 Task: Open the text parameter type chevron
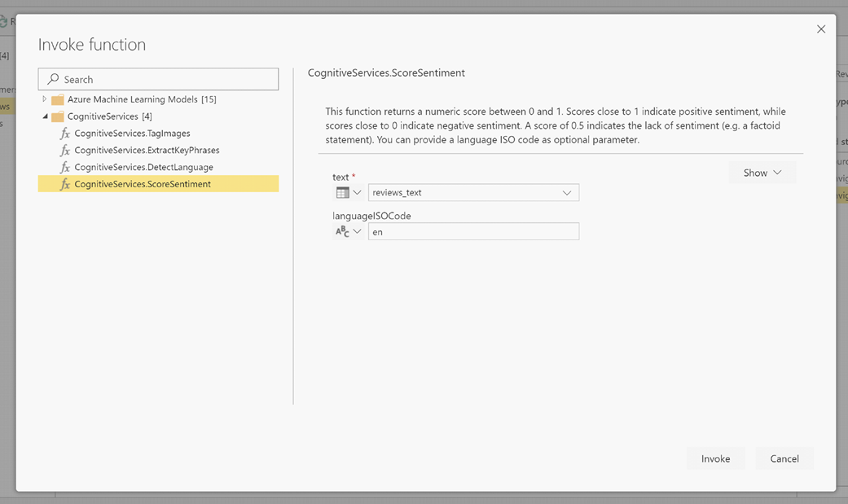357,192
